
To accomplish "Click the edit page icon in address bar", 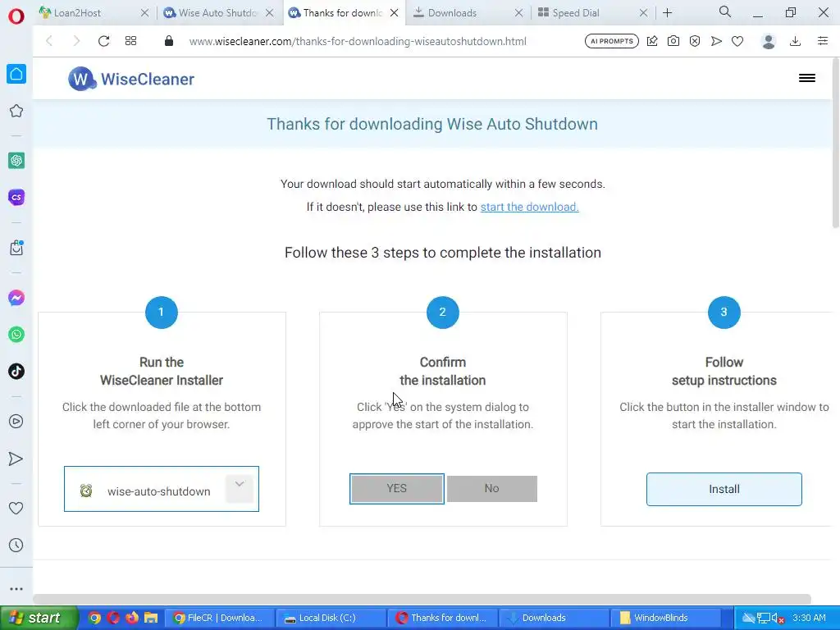I will tap(652, 41).
